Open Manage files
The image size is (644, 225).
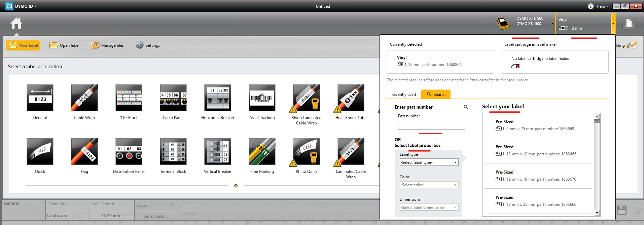point(107,45)
